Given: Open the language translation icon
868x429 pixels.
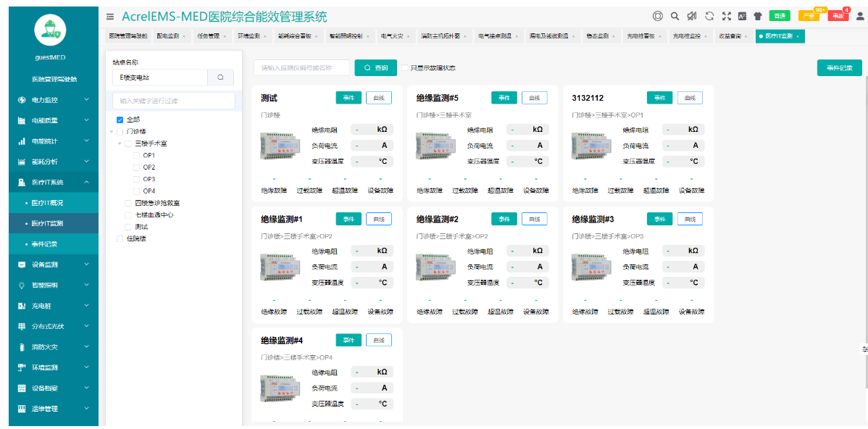Looking at the screenshot, I should pos(742,16).
